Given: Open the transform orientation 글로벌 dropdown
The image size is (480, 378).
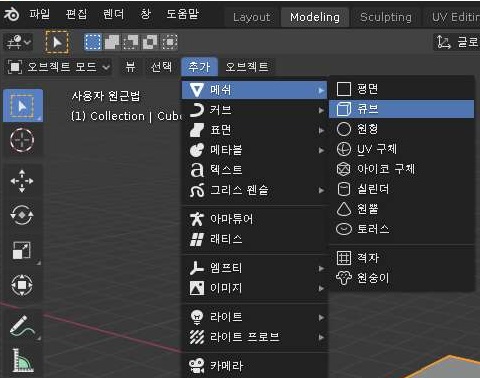Looking at the screenshot, I should (457, 42).
